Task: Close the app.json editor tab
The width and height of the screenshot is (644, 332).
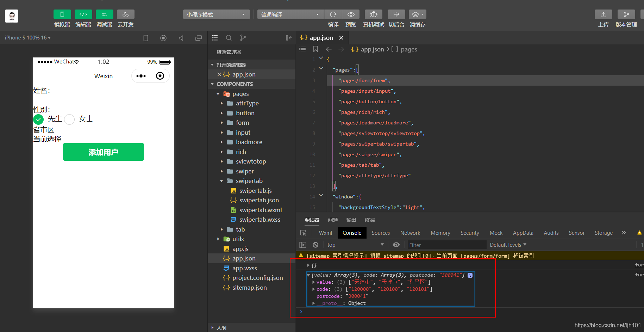Action: coord(341,38)
